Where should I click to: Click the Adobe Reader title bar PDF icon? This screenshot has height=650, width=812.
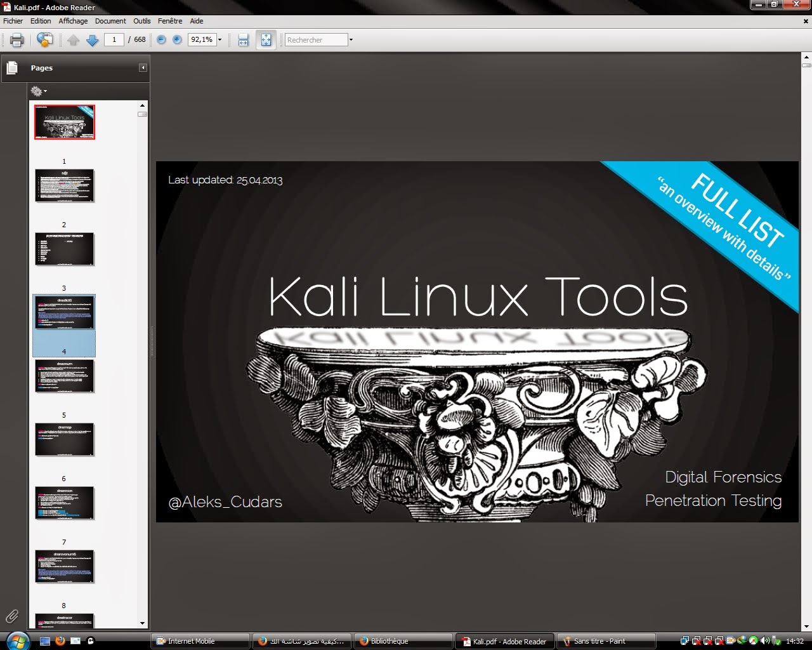click(x=7, y=7)
